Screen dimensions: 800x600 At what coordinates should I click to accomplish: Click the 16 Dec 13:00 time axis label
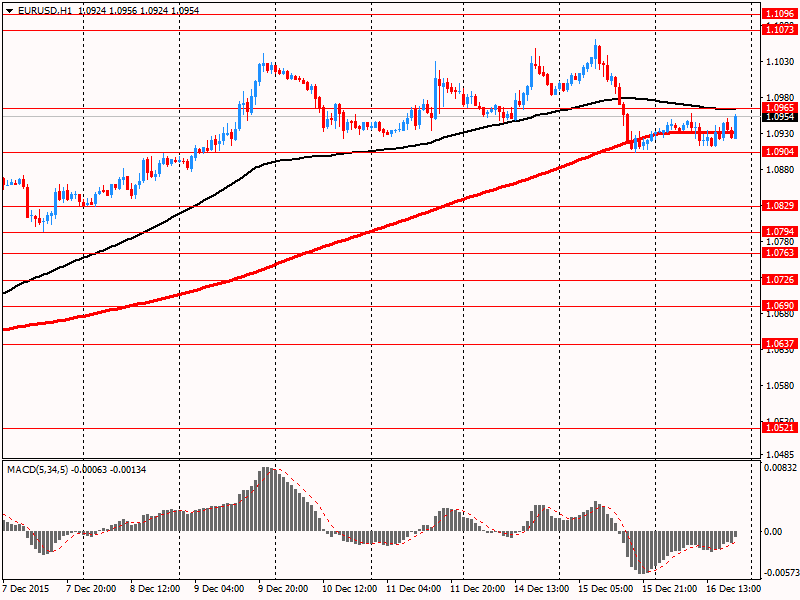[x=733, y=589]
